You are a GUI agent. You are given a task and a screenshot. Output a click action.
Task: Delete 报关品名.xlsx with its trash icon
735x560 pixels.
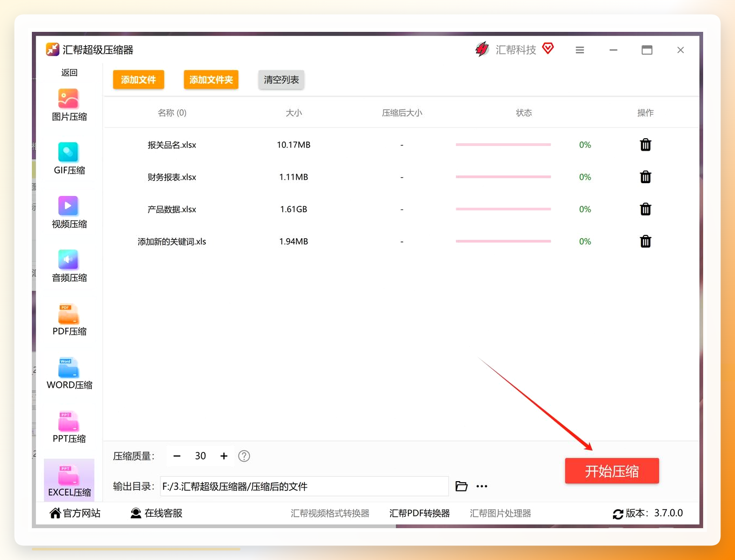[x=645, y=145]
